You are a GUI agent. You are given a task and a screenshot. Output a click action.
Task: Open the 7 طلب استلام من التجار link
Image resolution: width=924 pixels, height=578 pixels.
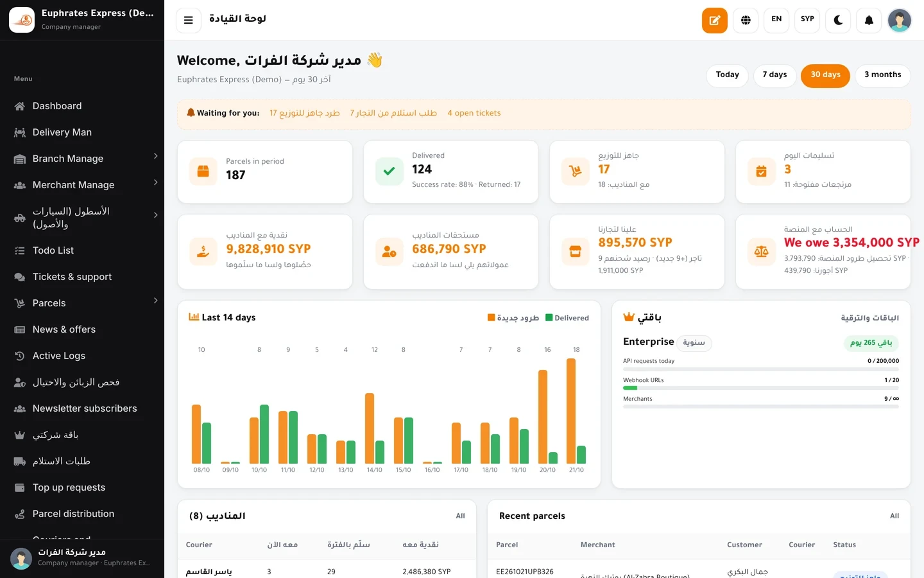pos(393,113)
